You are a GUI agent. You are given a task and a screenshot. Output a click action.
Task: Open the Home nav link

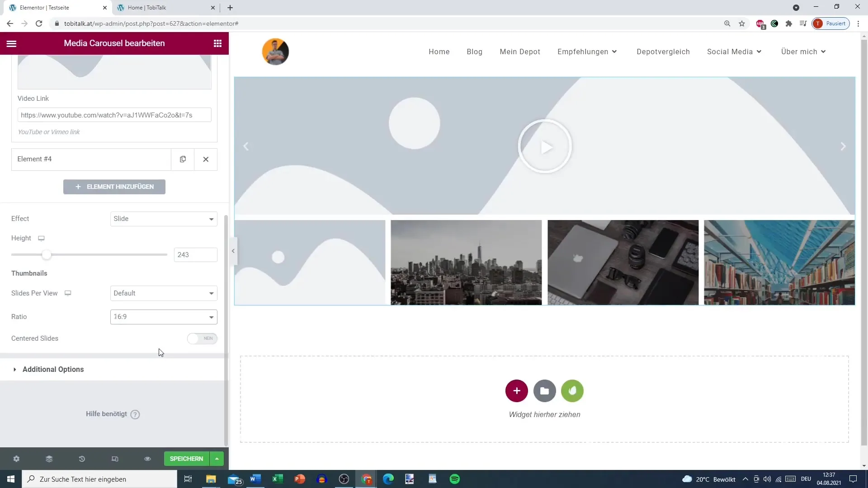point(439,52)
